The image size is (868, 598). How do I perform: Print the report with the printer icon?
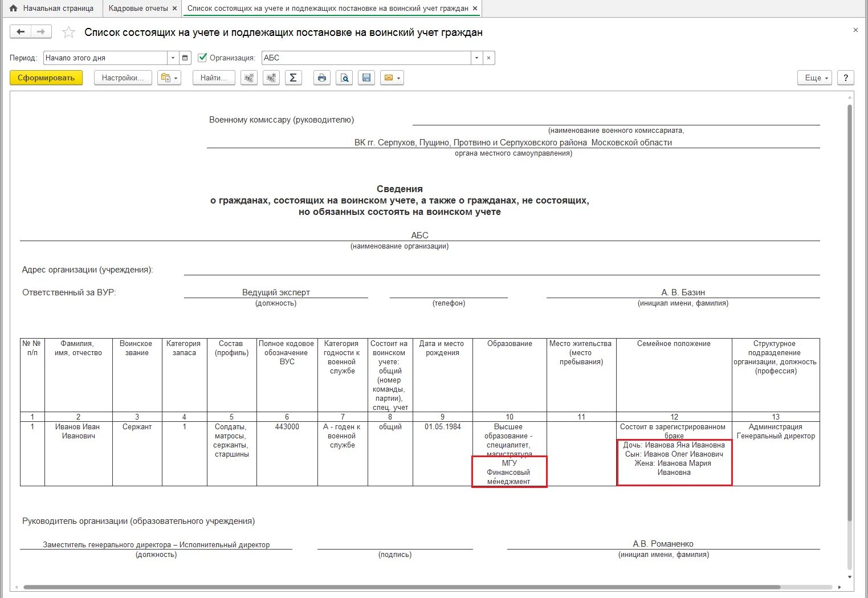322,78
